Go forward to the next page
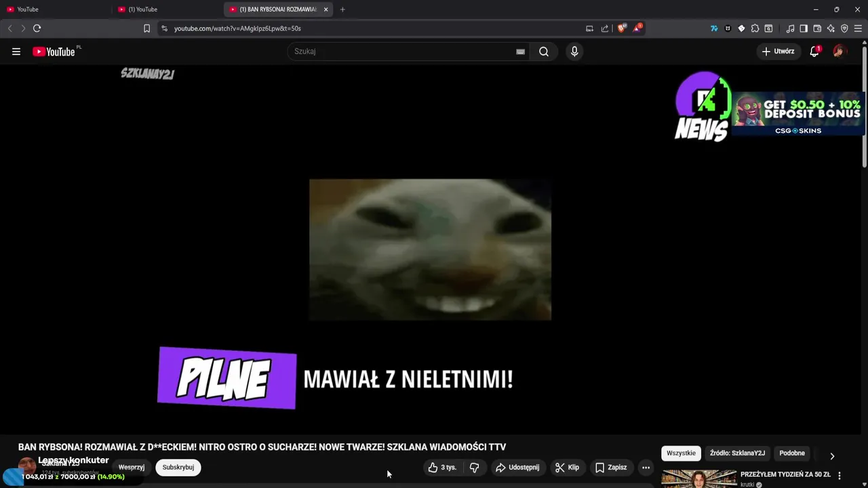 (23, 28)
